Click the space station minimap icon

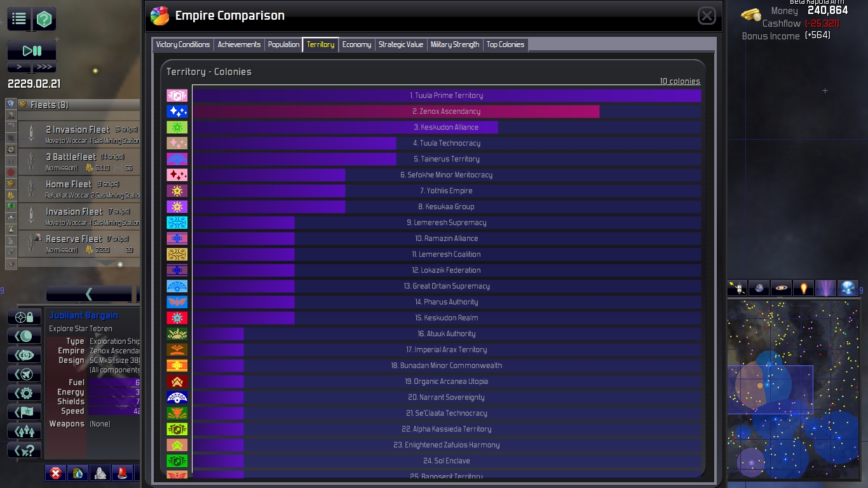click(737, 288)
